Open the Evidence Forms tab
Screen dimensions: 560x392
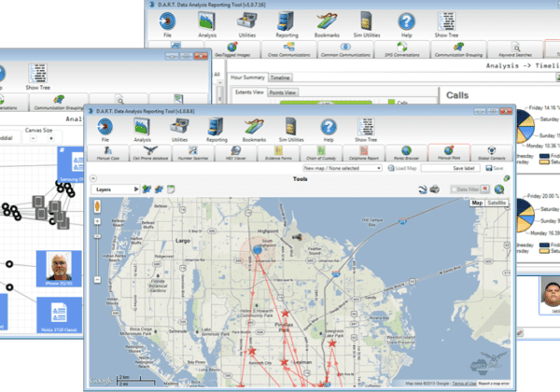pos(278,153)
